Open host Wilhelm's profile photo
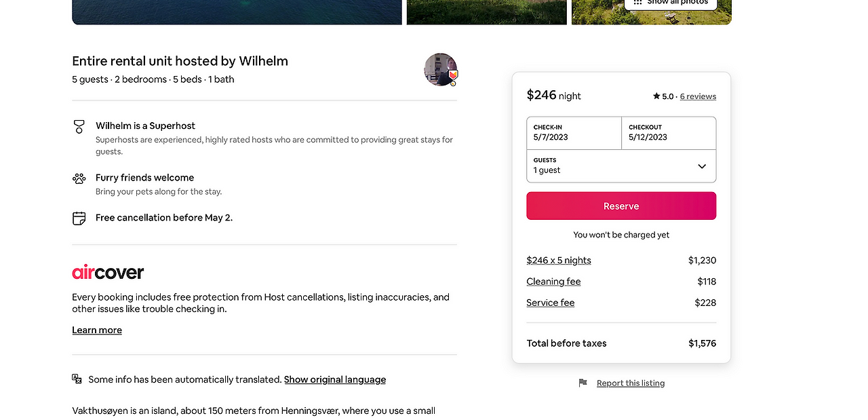This screenshot has width=868, height=420. pyautogui.click(x=440, y=69)
